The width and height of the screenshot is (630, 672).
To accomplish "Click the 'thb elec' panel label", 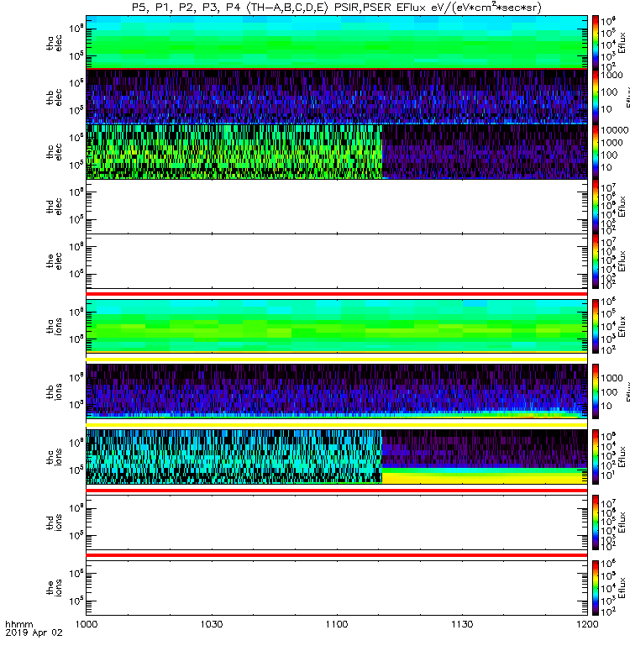I will point(54,97).
